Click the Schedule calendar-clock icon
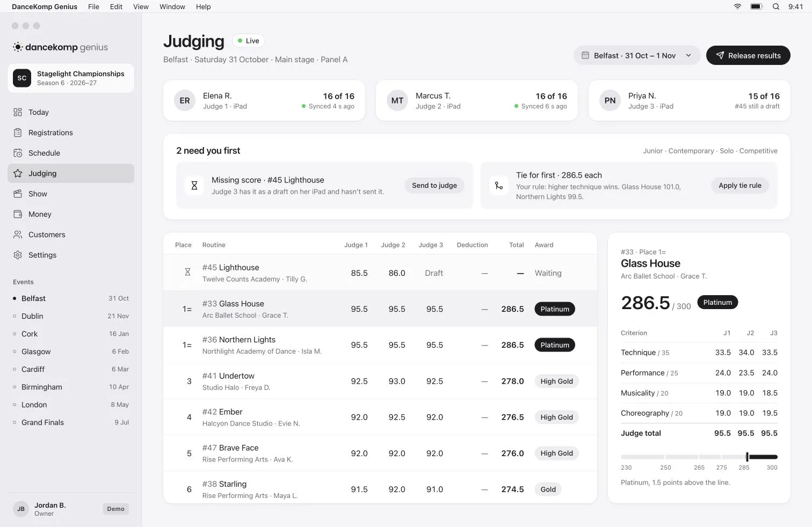 pyautogui.click(x=18, y=153)
